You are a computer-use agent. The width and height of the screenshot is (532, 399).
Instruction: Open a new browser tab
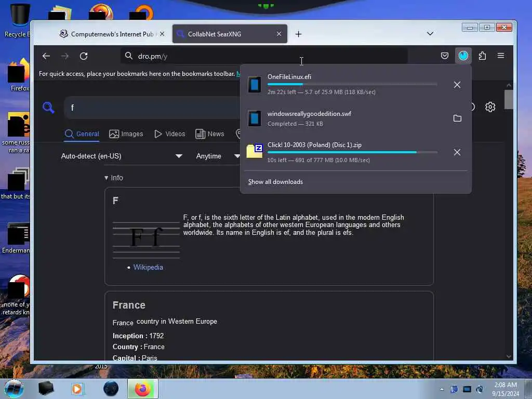point(298,34)
